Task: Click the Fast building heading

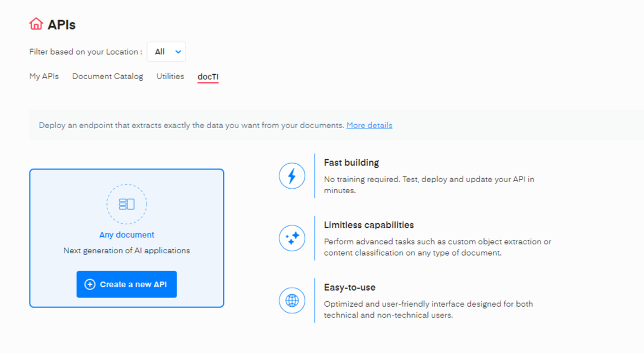Action: [x=351, y=163]
